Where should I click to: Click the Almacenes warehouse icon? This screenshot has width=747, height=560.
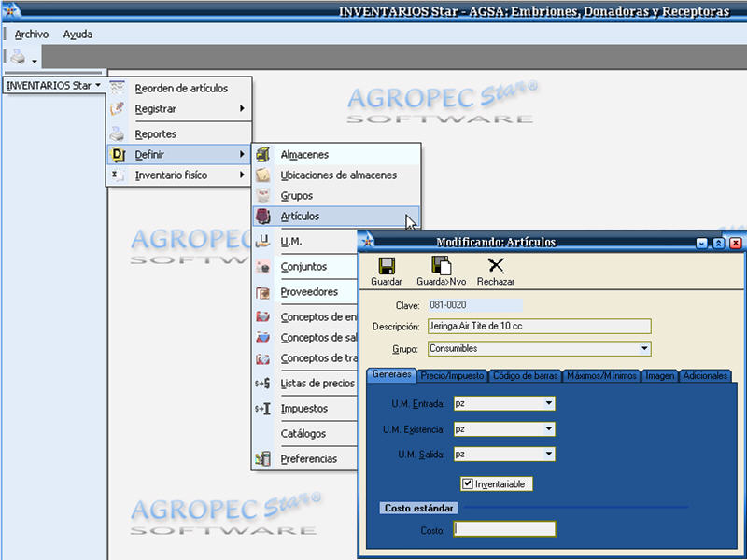(x=263, y=154)
